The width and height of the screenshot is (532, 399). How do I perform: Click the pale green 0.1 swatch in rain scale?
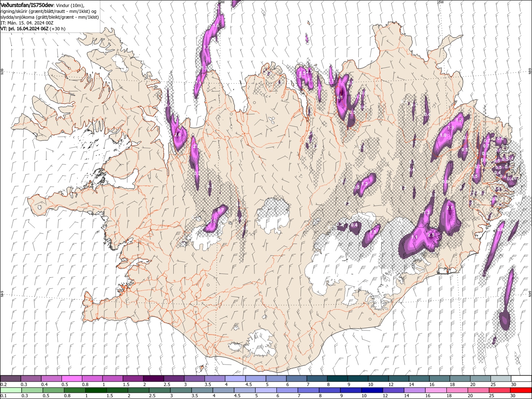tap(11, 390)
